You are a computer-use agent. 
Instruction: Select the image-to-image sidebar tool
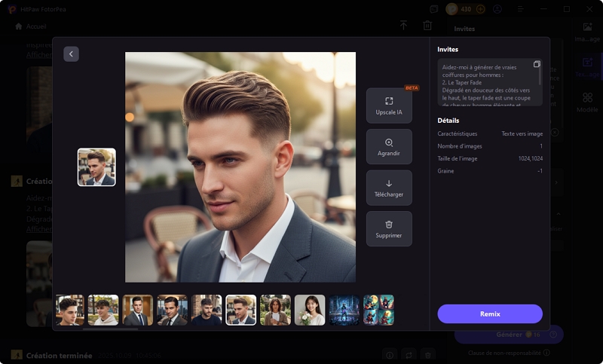(587, 32)
